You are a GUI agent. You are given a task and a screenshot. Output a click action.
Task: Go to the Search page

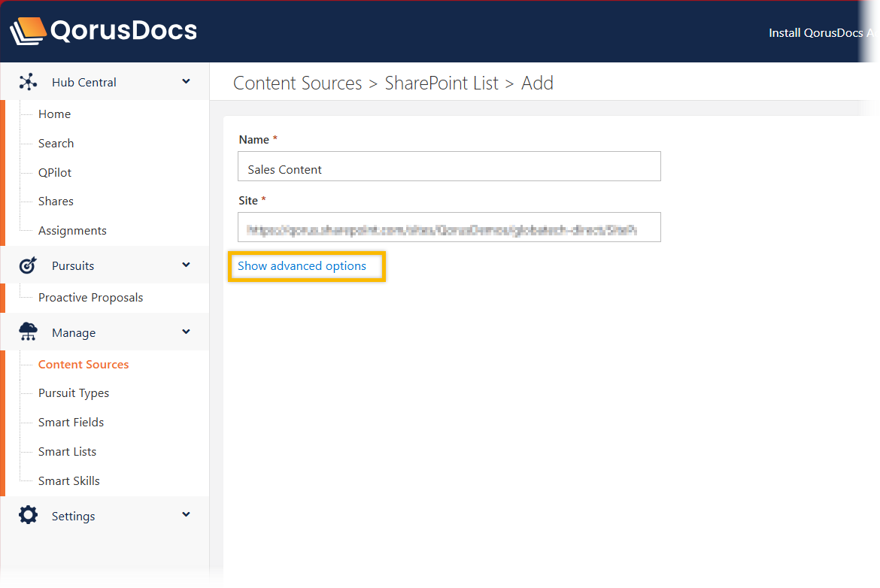click(56, 144)
